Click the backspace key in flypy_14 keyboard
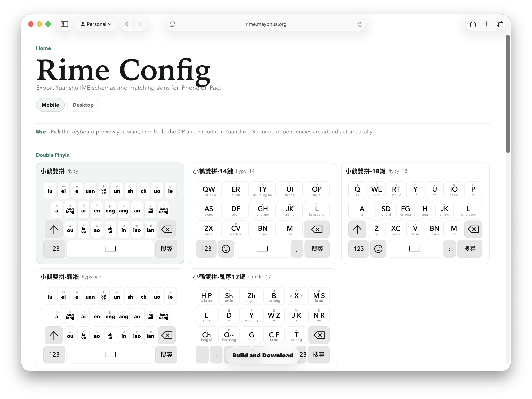532x399 pixels. [317, 229]
